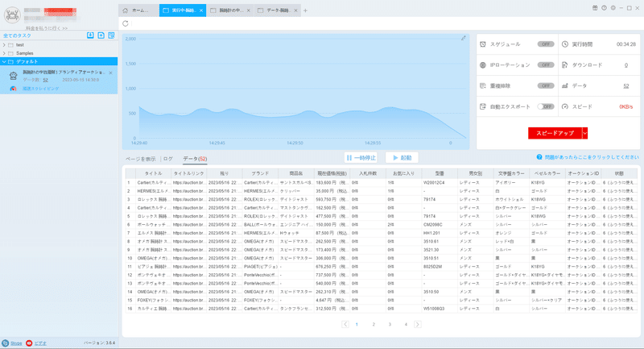Go to page 3 of the data table
Image resolution: width=644 pixels, height=349 pixels.
390,324
